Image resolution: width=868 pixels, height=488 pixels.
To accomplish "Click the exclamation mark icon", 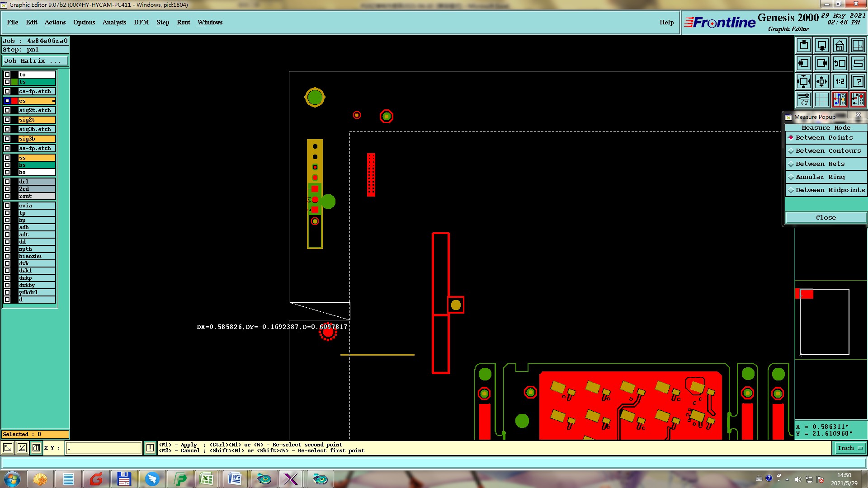I will click(150, 448).
